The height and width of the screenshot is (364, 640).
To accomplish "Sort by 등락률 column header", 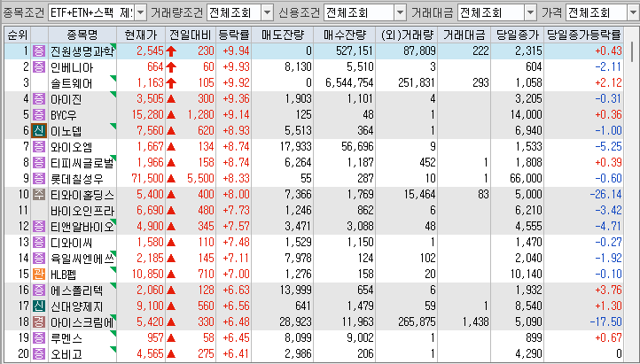I will 233,35.
